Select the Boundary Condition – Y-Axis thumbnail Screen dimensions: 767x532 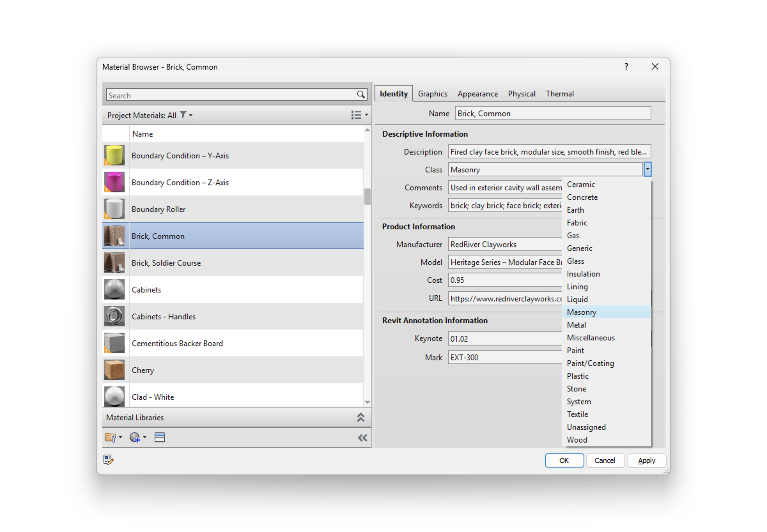(114, 155)
